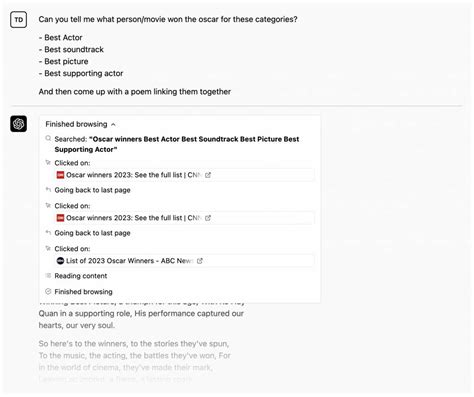Click the second CNN favicon icon
Screen dimensions: 474x397
pyautogui.click(x=60, y=218)
